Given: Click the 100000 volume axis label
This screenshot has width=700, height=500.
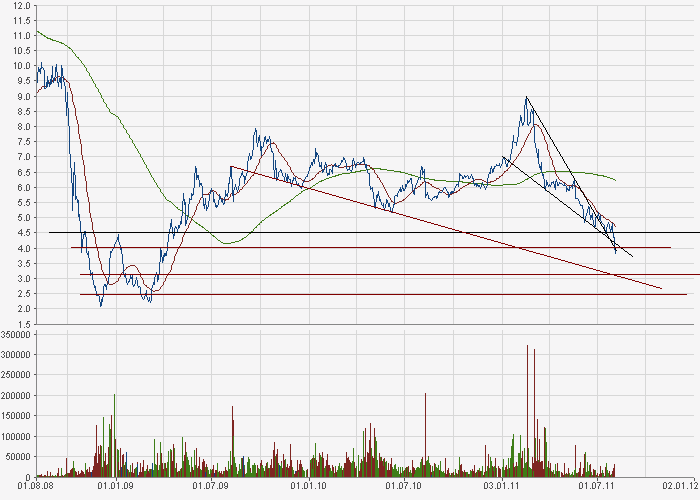Looking at the screenshot, I should 15,437.
